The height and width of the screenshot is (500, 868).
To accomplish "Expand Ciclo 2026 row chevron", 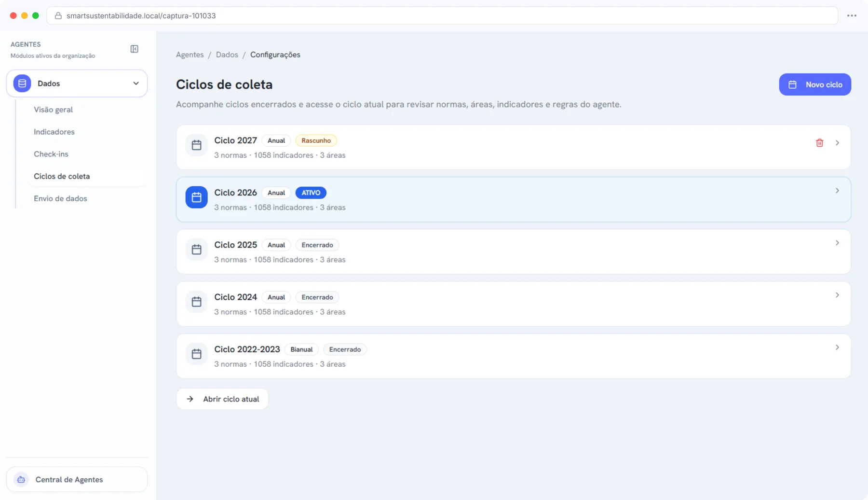I will (838, 191).
